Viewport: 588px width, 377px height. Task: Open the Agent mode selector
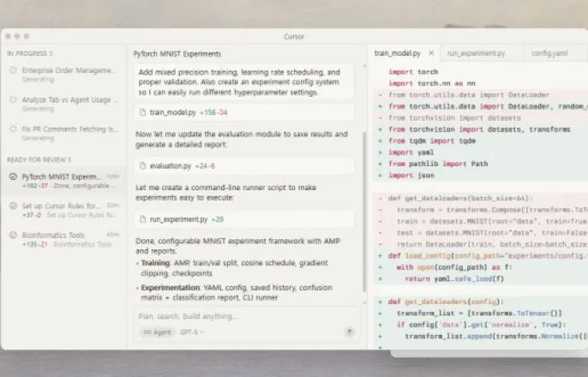[x=158, y=332]
